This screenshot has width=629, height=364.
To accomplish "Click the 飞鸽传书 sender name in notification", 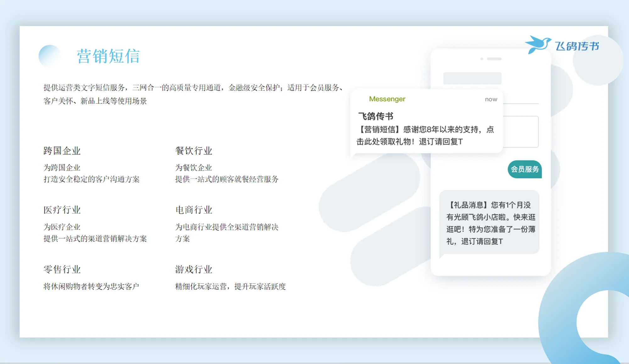I will point(376,116).
